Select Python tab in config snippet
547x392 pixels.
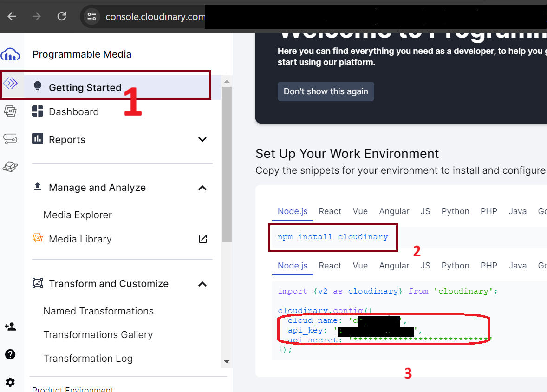point(455,266)
